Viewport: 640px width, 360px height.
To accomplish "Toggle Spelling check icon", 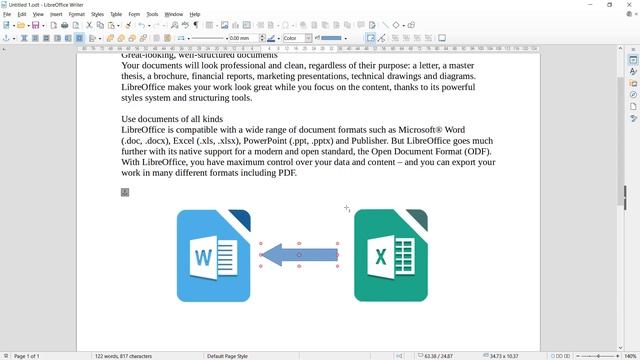I will pyautogui.click(x=185, y=25).
